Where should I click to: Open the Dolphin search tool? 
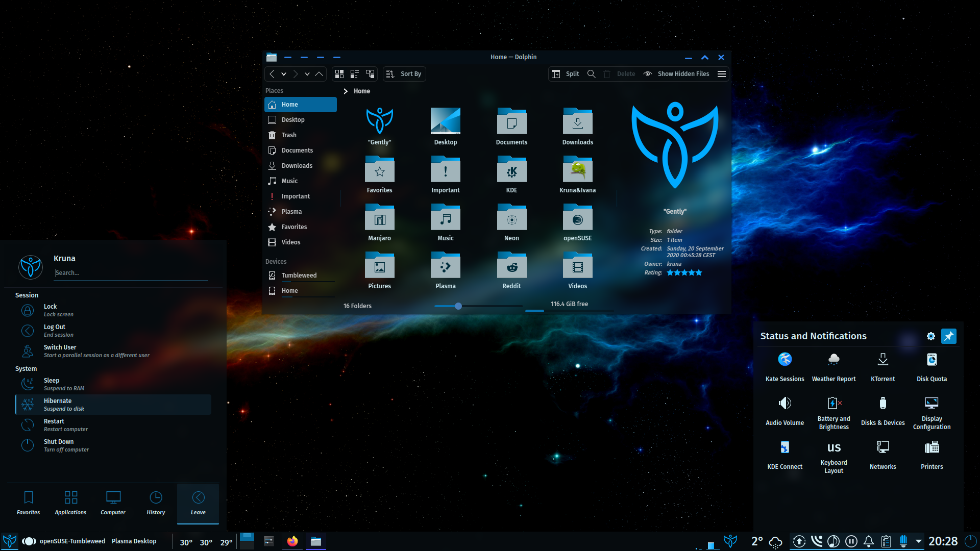(x=592, y=74)
